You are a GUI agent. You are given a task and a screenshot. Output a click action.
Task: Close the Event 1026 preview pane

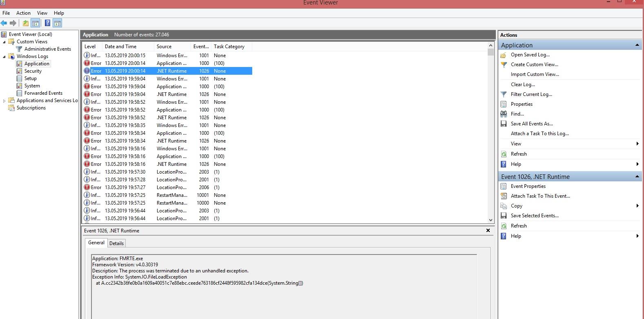(488, 230)
